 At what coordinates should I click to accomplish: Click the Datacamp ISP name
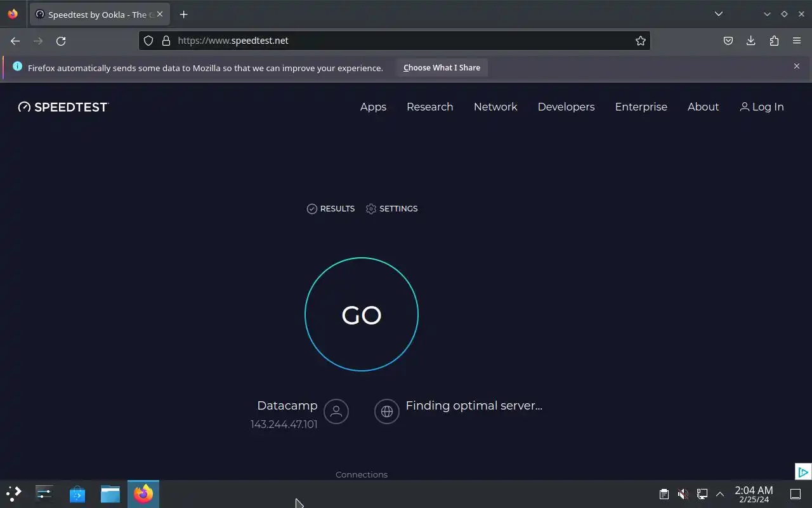[x=287, y=405]
